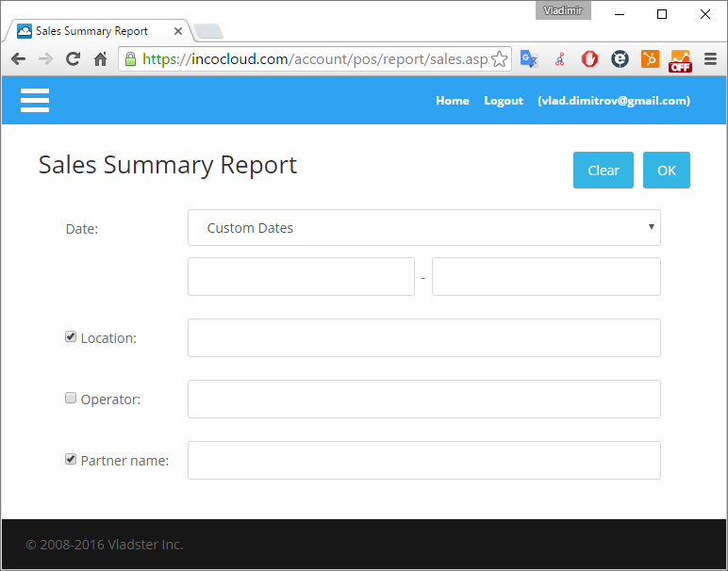The width and height of the screenshot is (728, 571).
Task: Click the Vladster Inc. copyright text
Action: (105, 544)
